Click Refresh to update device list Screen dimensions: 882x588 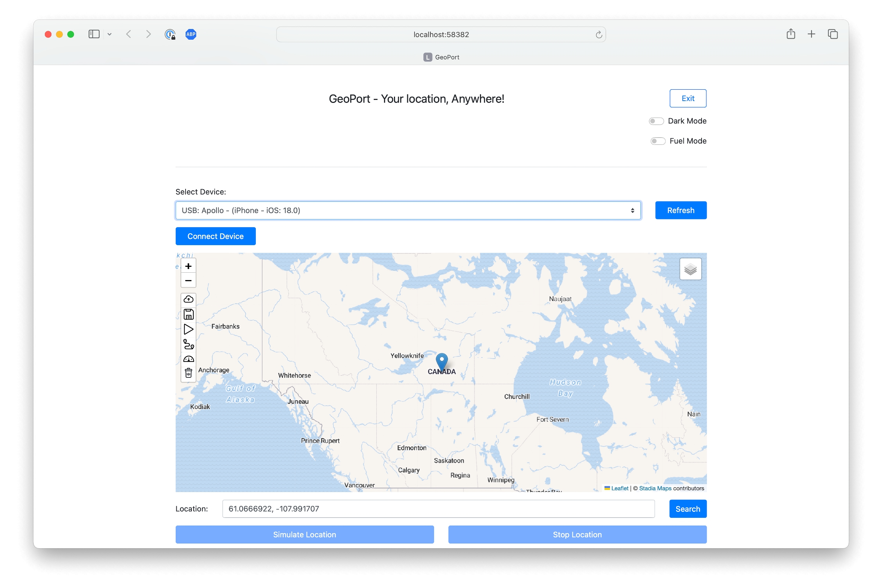pyautogui.click(x=681, y=210)
